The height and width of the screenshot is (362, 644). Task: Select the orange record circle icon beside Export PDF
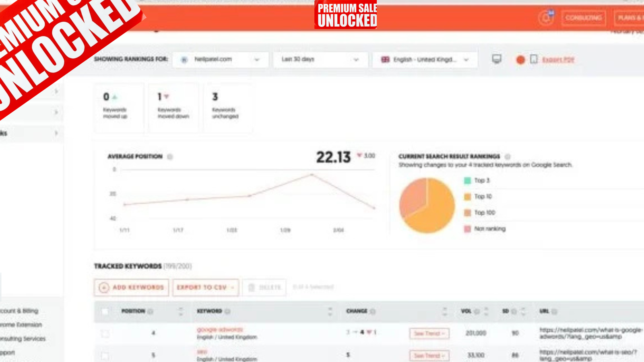[521, 59]
